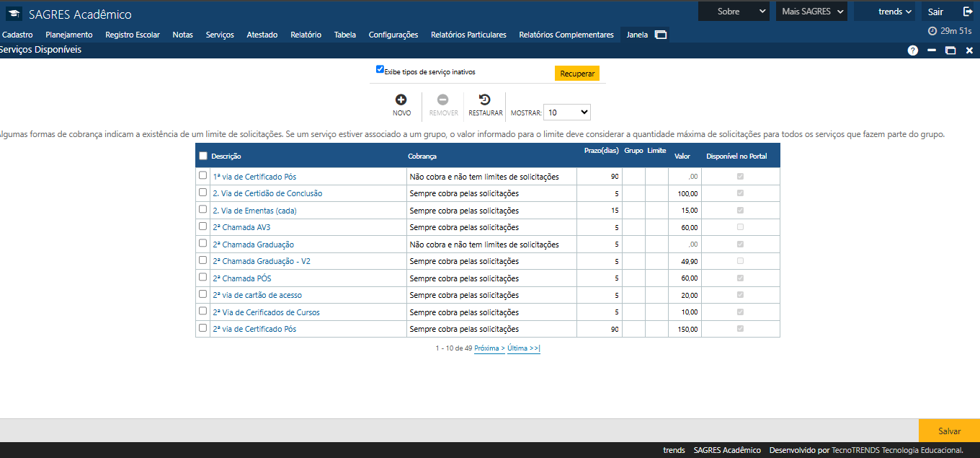The width and height of the screenshot is (980, 458).
Task: Select the checkbox for 2ª Chamada AV3
Action: point(202,226)
